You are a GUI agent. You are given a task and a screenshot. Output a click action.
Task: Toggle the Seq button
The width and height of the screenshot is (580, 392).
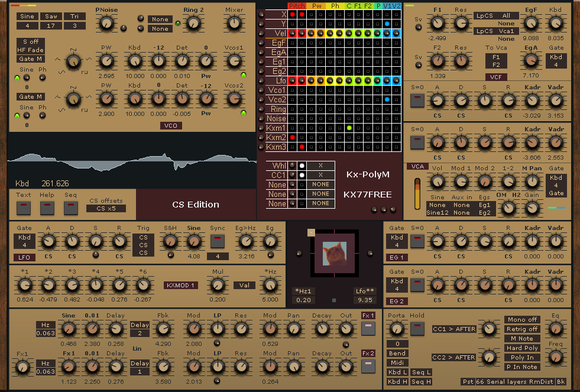(x=70, y=208)
